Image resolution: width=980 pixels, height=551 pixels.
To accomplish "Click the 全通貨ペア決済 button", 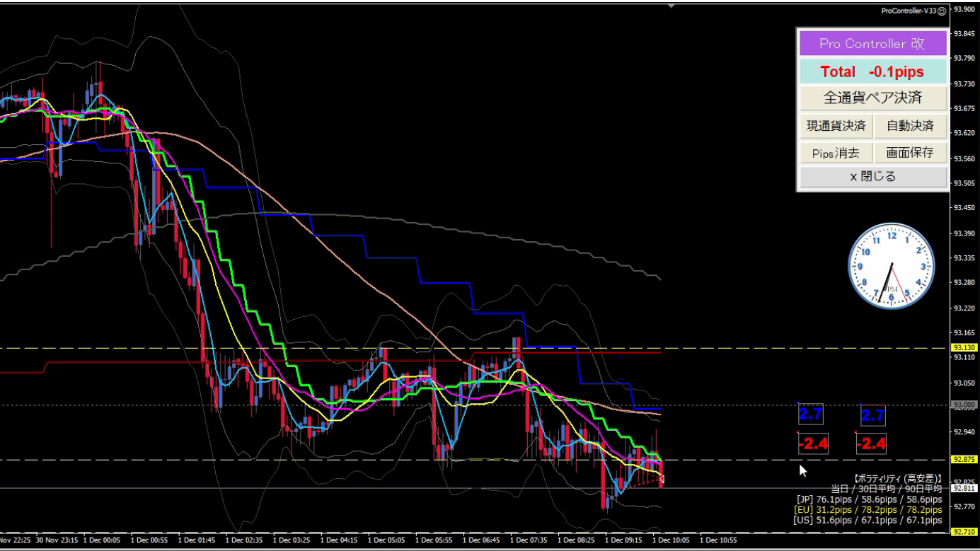I will point(872,98).
